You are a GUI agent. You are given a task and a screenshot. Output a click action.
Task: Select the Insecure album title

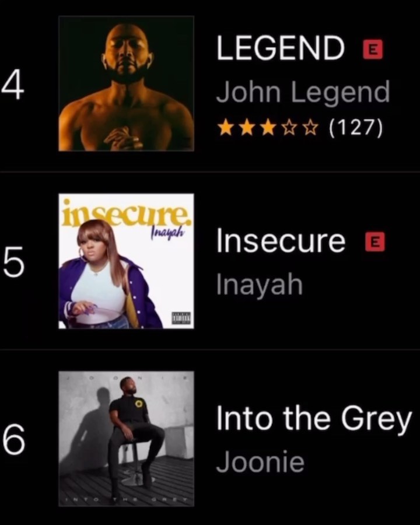(281, 240)
